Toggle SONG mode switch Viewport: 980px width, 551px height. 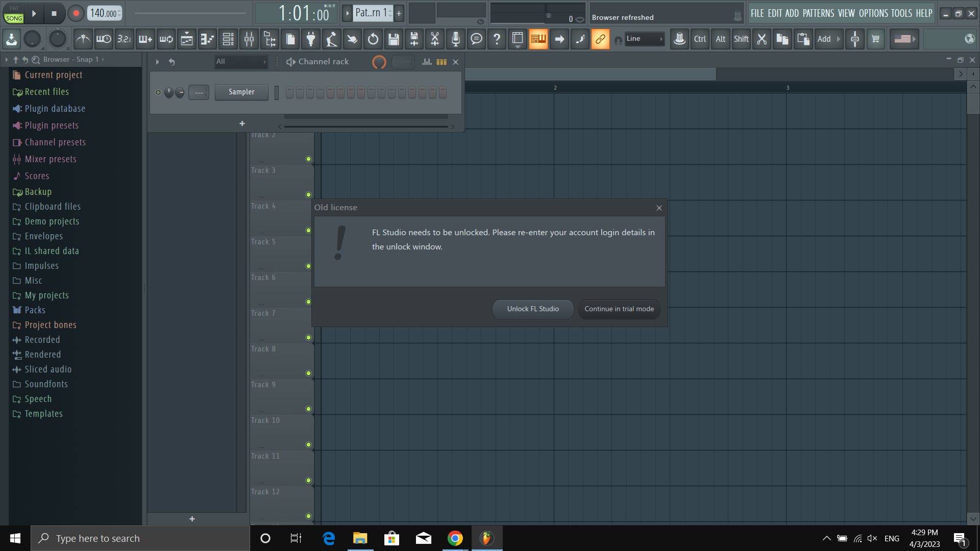[14, 18]
